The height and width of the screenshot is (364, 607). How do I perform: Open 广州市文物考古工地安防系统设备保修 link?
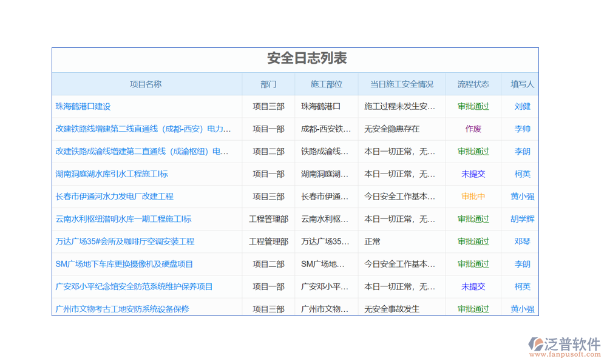(122, 309)
